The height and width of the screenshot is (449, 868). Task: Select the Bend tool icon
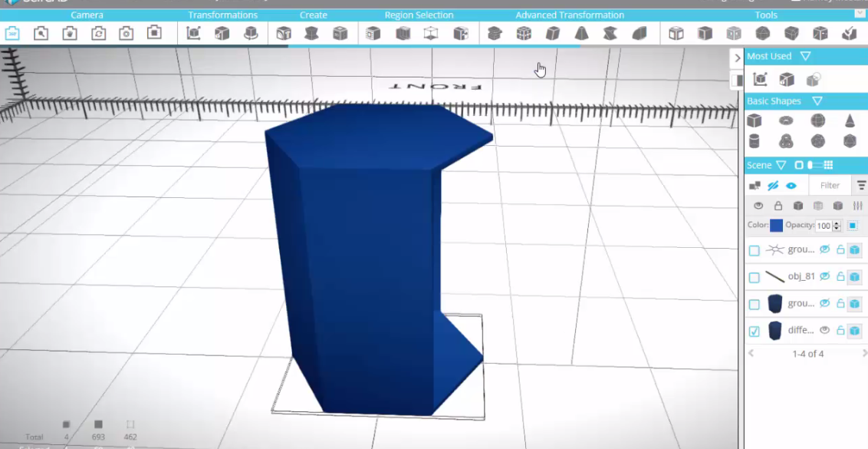pyautogui.click(x=639, y=33)
